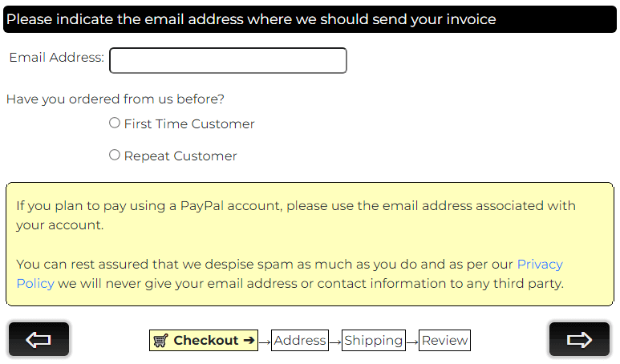The height and width of the screenshot is (364, 620).
Task: Select the Repeat Customer radio button
Action: 115,155
